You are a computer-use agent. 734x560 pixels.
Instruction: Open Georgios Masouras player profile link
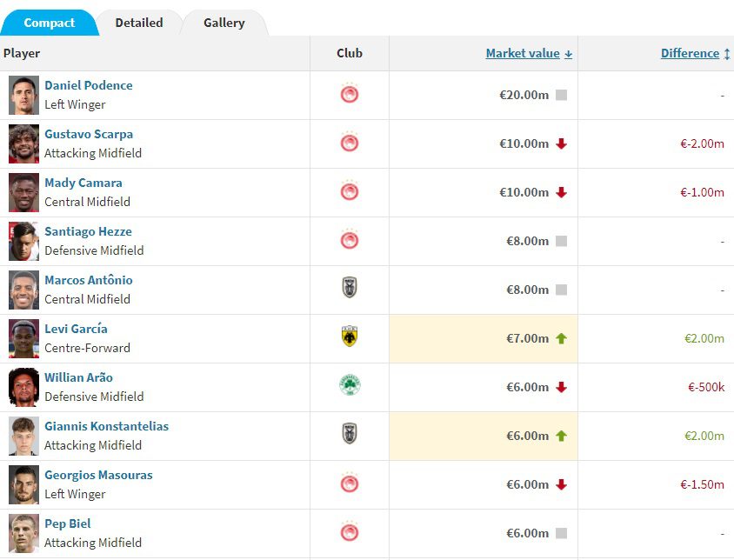pos(98,475)
